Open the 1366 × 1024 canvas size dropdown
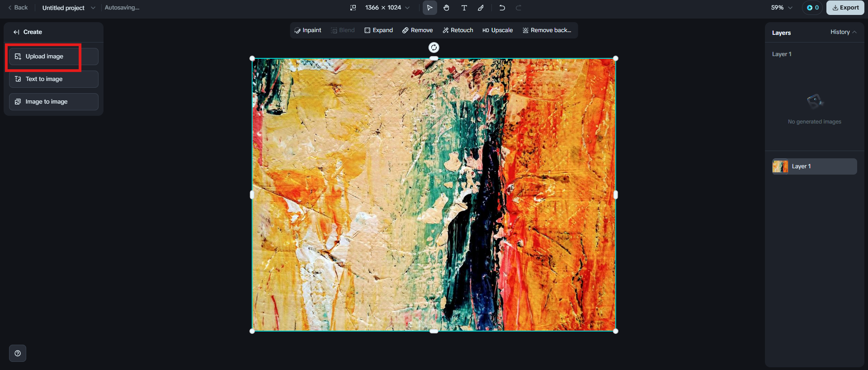868x370 pixels. coord(387,8)
